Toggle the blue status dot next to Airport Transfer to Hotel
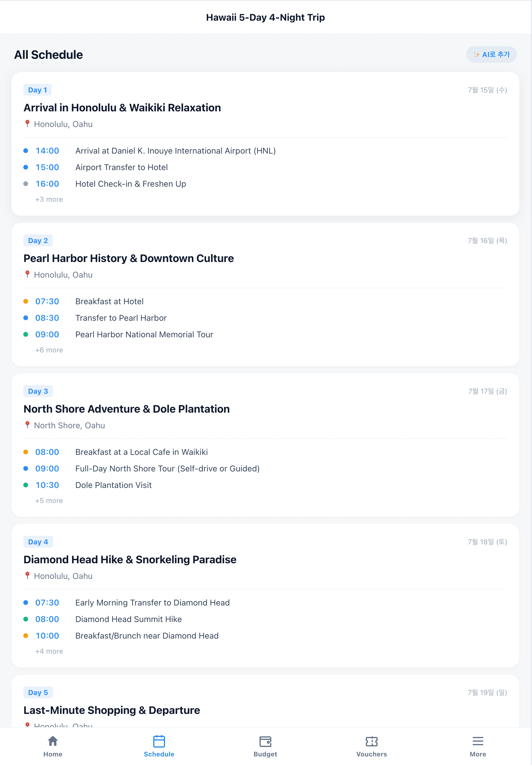The width and height of the screenshot is (532, 765). [26, 167]
